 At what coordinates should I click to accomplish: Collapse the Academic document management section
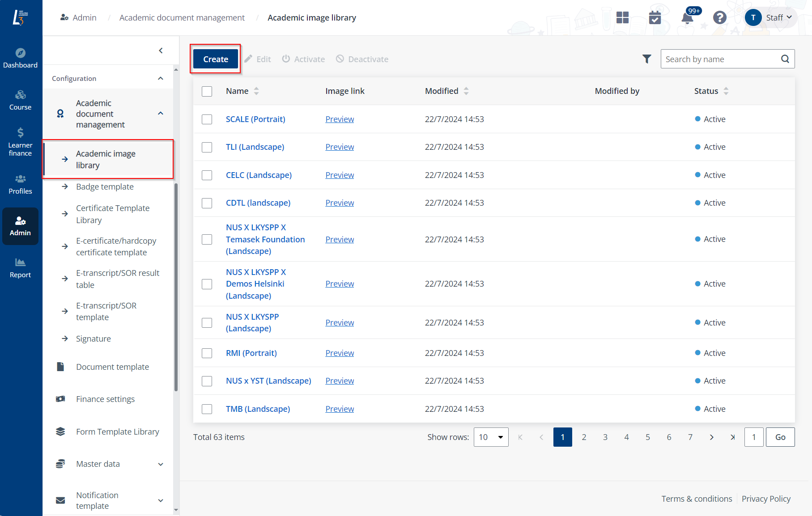click(x=160, y=113)
